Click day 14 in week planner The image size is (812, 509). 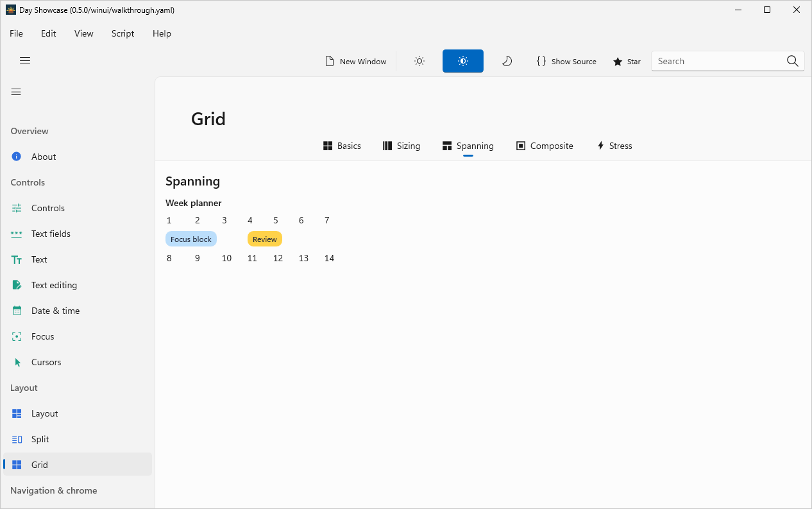tap(329, 258)
